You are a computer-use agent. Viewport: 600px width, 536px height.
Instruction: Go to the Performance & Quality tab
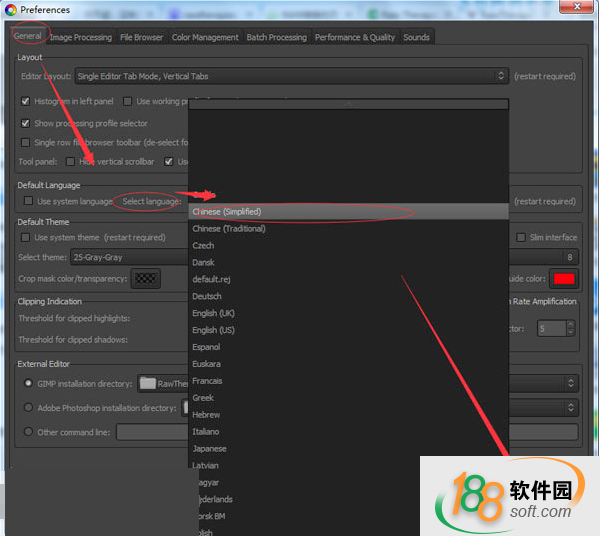pos(354,37)
